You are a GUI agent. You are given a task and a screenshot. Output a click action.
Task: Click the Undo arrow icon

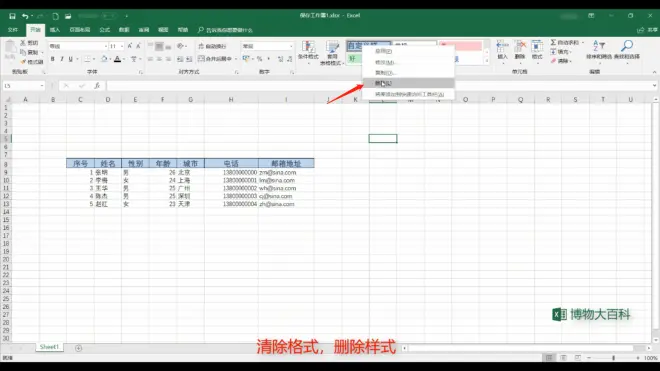(25, 16)
